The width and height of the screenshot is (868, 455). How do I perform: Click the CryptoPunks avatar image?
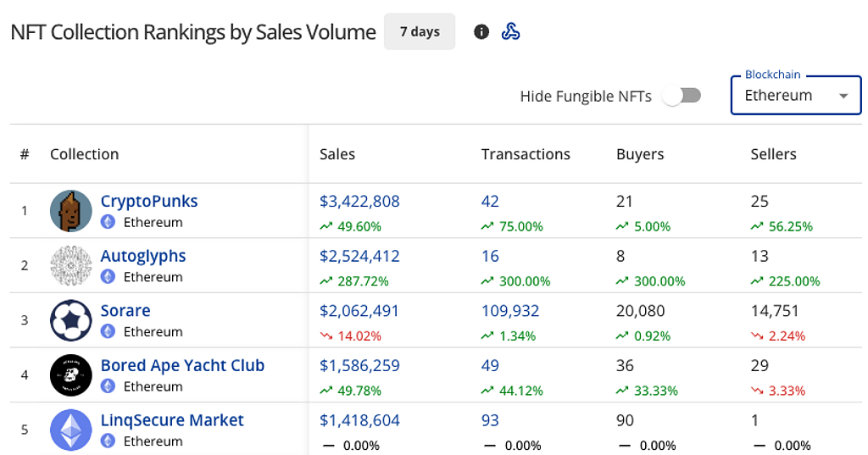[71, 211]
